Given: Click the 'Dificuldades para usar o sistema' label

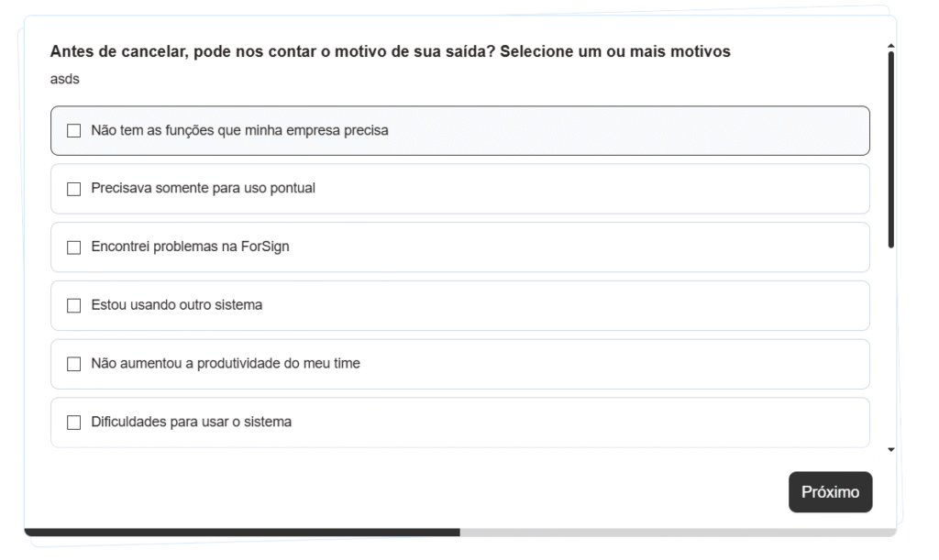Looking at the screenshot, I should (192, 423).
